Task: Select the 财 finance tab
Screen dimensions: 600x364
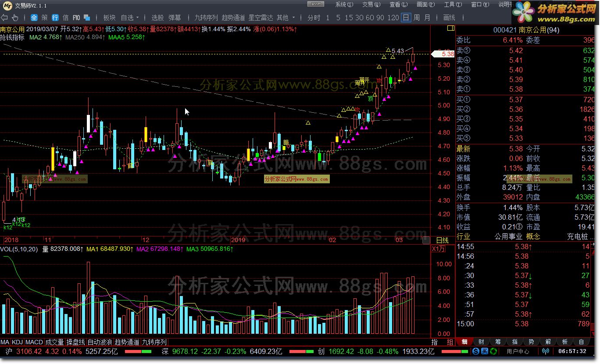Action: click(481, 342)
